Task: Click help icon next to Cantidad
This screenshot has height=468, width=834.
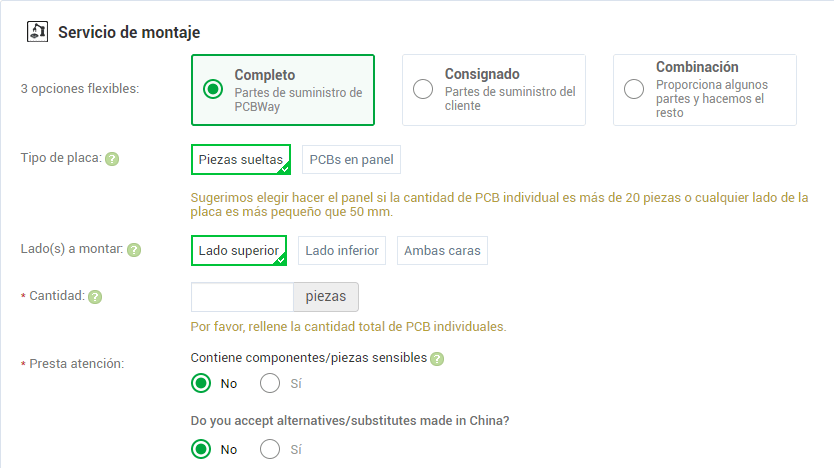Action: [95, 297]
